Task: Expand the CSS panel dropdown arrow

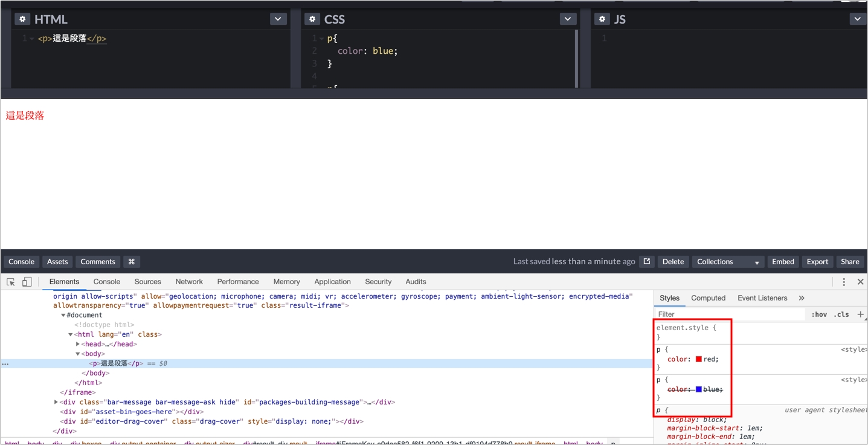Action: click(x=568, y=19)
